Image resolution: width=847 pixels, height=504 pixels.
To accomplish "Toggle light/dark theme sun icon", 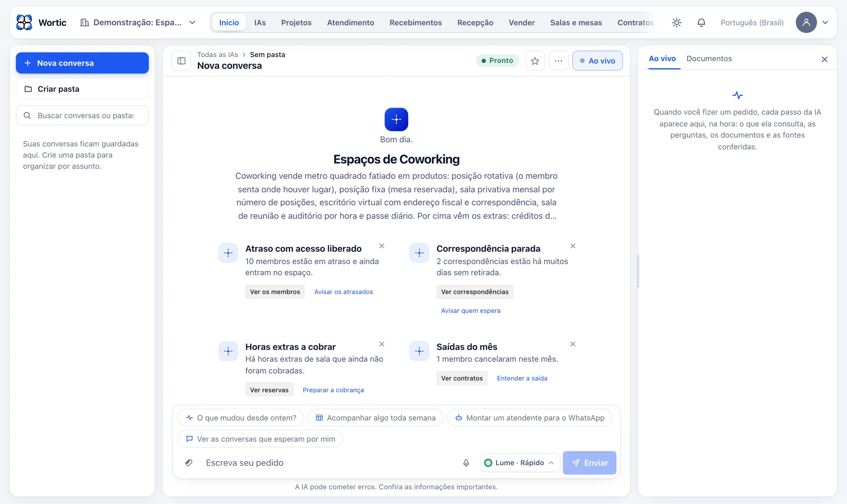I will pyautogui.click(x=676, y=22).
